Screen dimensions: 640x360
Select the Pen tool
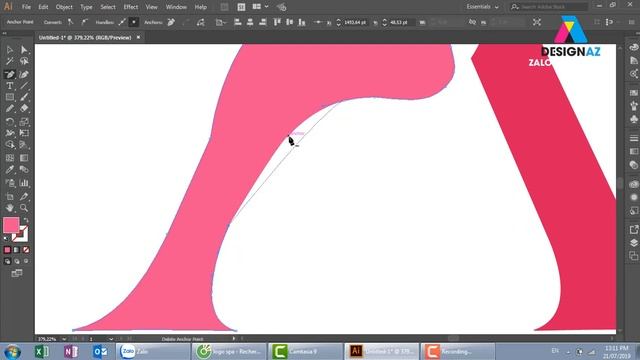10,74
